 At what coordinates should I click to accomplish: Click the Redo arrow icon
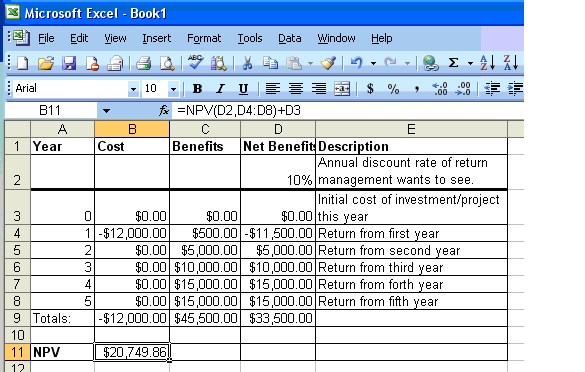390,63
